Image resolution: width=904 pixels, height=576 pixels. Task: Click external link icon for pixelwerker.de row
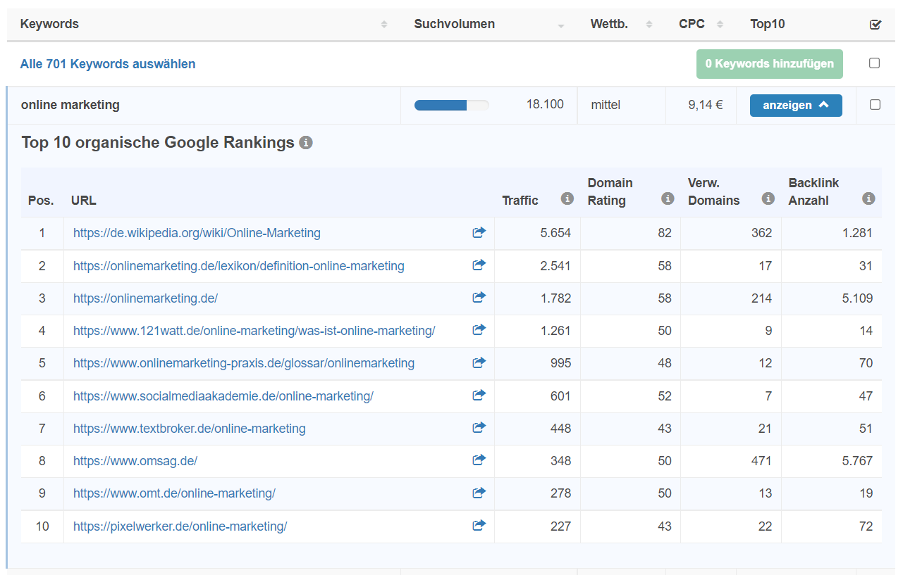click(x=479, y=526)
